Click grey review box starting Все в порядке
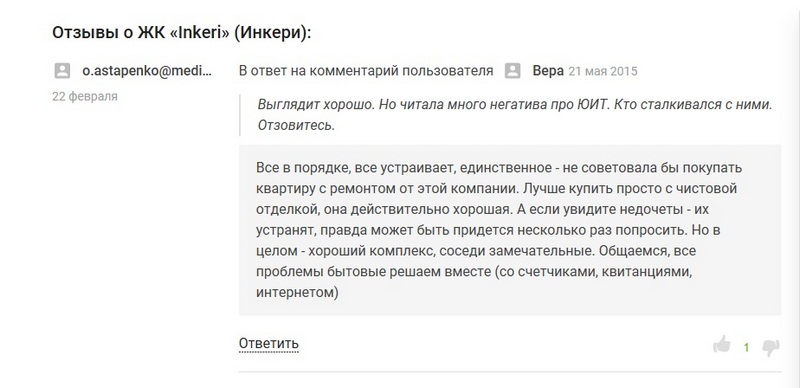The image size is (800, 388). pyautogui.click(x=510, y=230)
